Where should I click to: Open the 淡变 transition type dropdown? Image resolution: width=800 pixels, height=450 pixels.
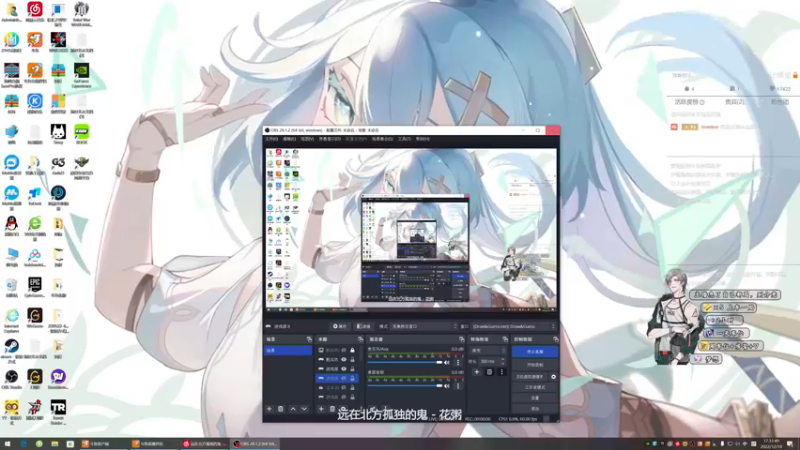click(488, 351)
